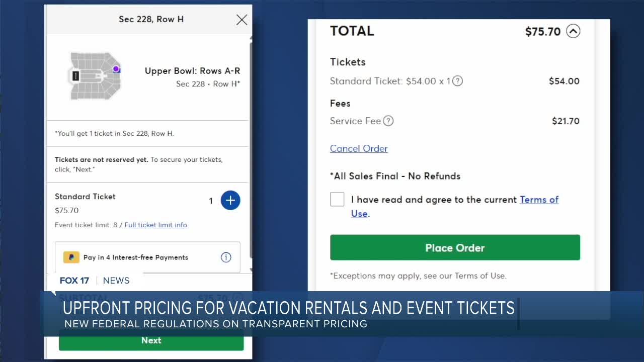This screenshot has height=362, width=644.
Task: Select the purple seat marker on map
Action: click(x=116, y=69)
